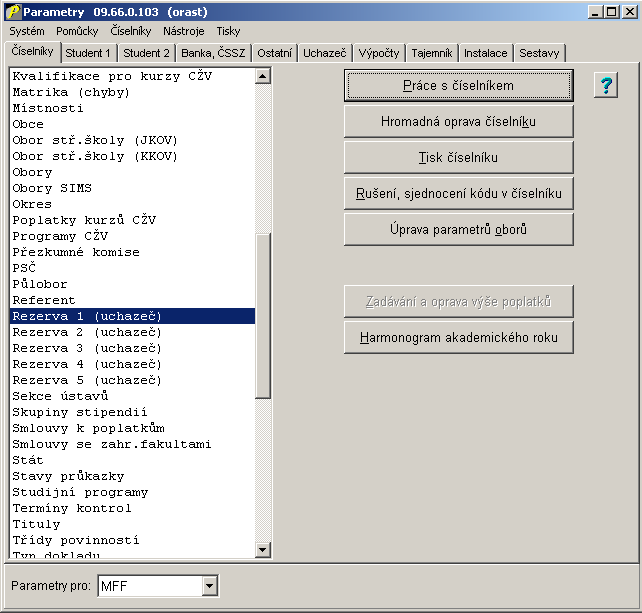Click Hromadná oprava číselníku button

coord(458,122)
